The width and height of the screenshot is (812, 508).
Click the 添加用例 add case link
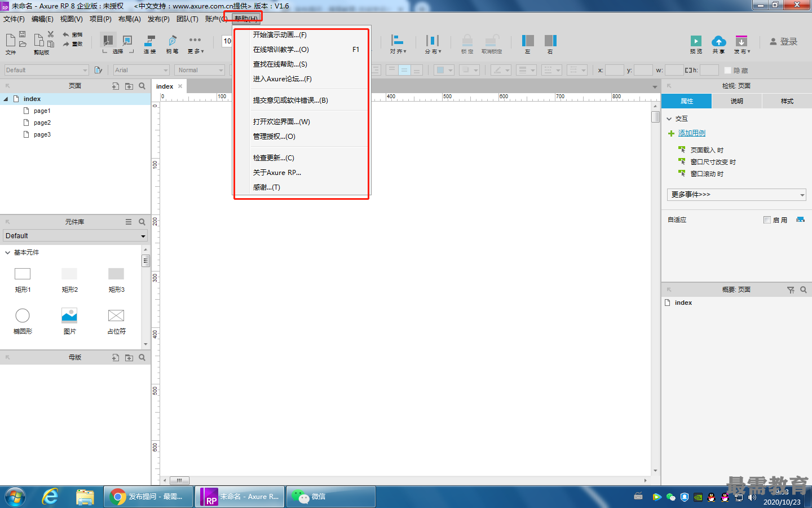pyautogui.click(x=692, y=133)
